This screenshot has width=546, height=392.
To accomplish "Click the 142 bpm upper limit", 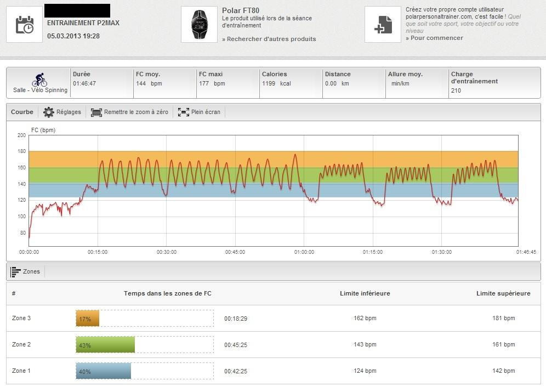I will pos(504,371).
